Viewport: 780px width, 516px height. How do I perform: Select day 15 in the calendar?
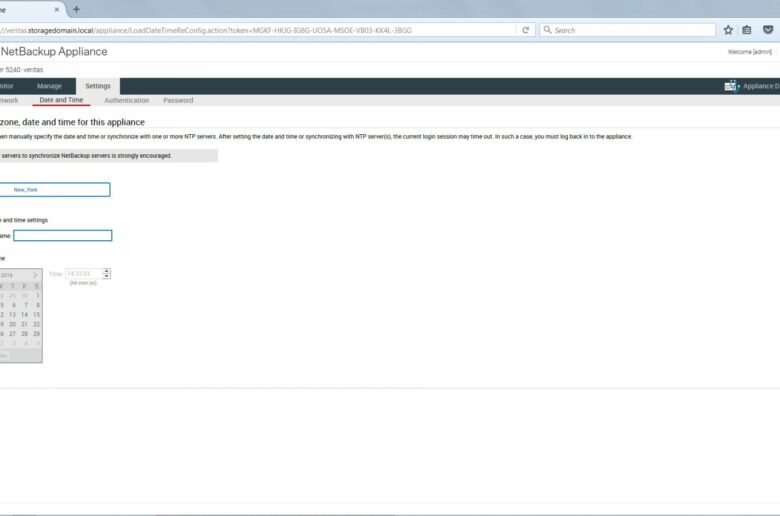pyautogui.click(x=36, y=314)
